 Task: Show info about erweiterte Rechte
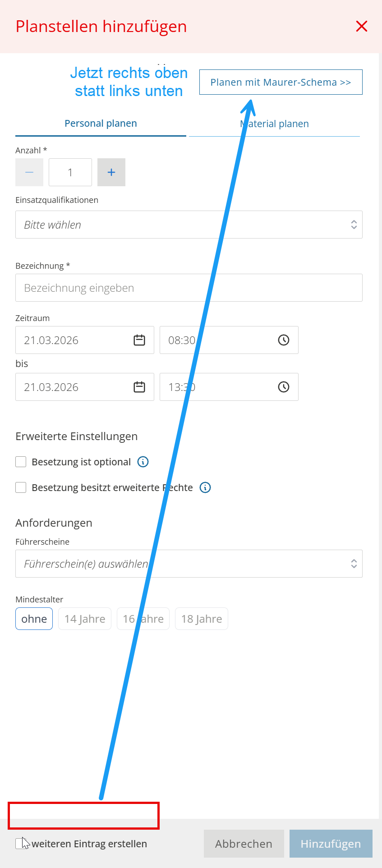[x=205, y=487]
